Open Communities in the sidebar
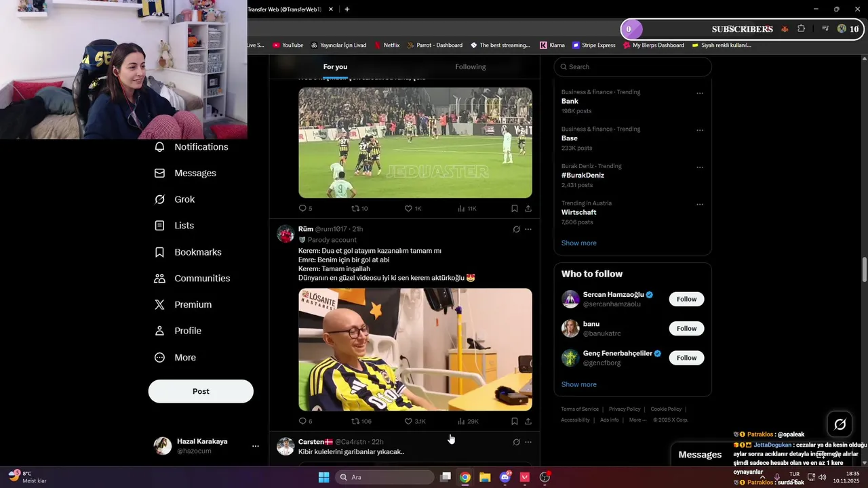Image resolution: width=868 pixels, height=488 pixels. [x=192, y=279]
